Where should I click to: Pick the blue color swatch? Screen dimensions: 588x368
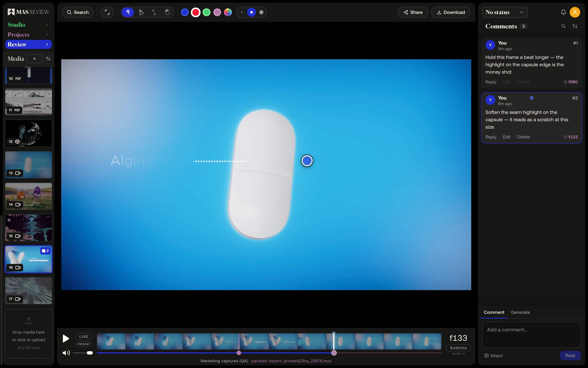pyautogui.click(x=185, y=12)
